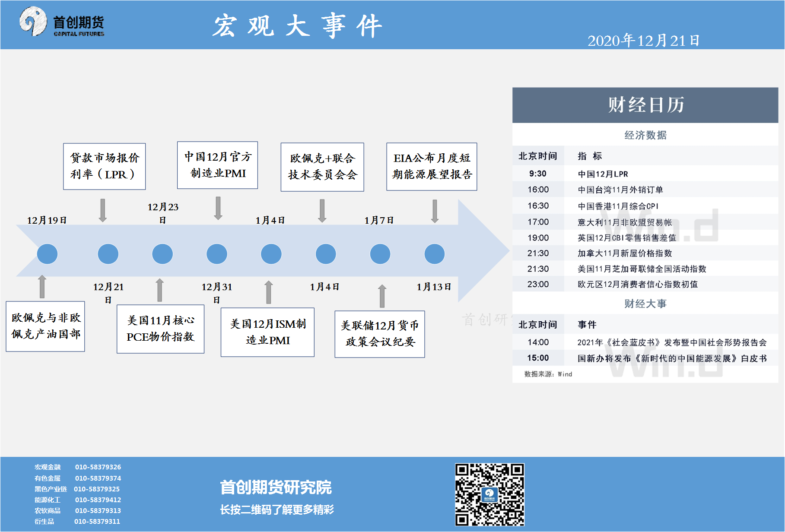
Task: Click the down arrow under 欧佩克+联合技术委员会 box
Action: [322, 211]
